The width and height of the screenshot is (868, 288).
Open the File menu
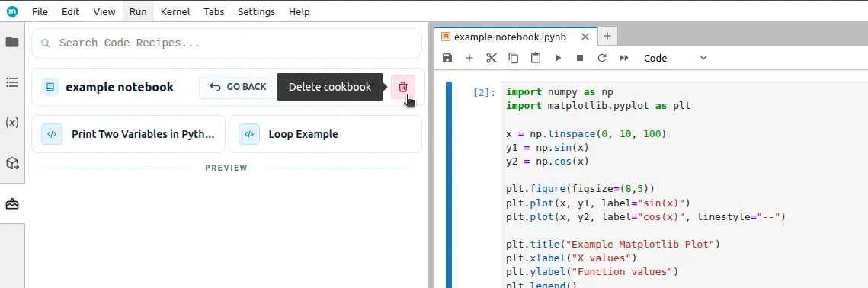[x=40, y=11]
